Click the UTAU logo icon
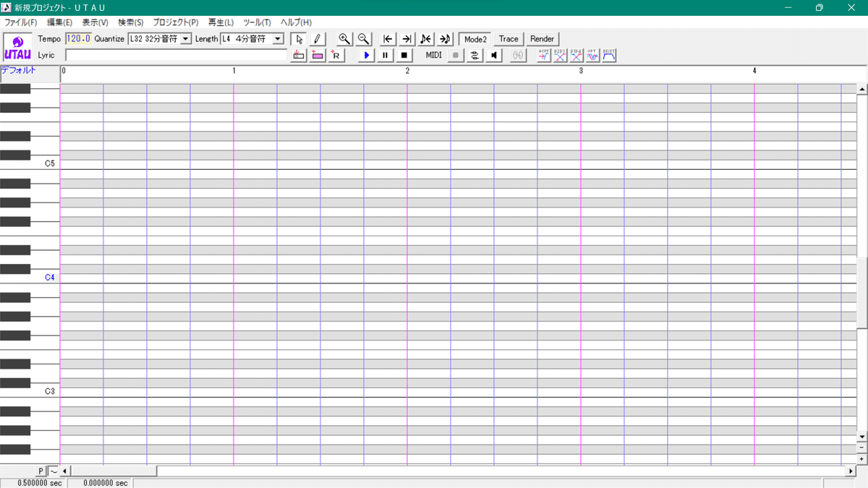The image size is (868, 488). [17, 48]
